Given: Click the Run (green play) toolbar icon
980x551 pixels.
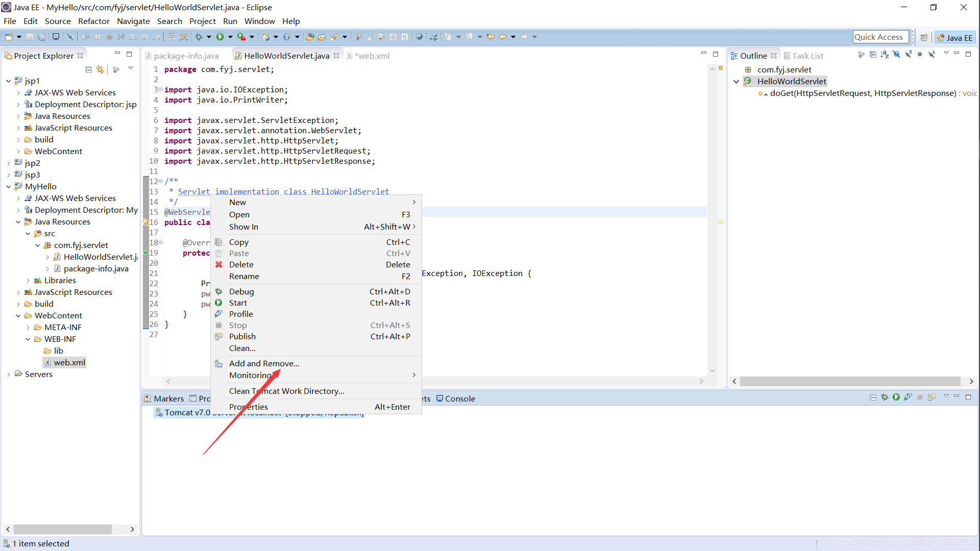Looking at the screenshot, I should click(x=220, y=37).
